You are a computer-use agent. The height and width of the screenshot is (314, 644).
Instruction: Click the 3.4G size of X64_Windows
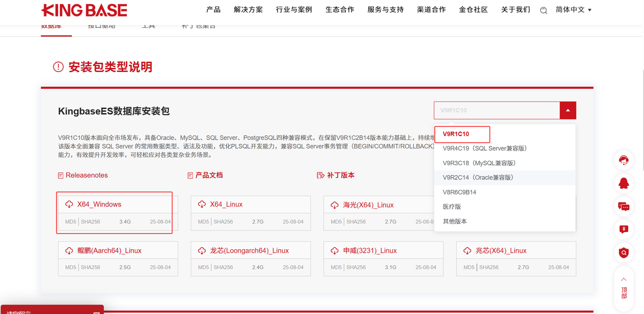(x=125, y=222)
